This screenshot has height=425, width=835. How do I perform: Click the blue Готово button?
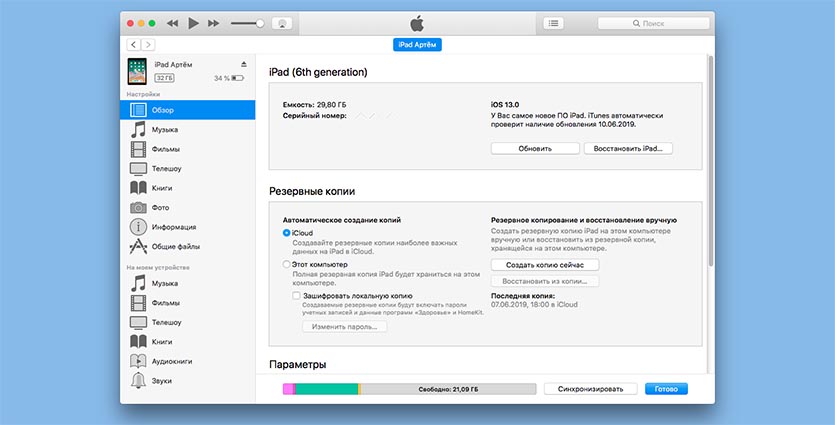pyautogui.click(x=666, y=389)
